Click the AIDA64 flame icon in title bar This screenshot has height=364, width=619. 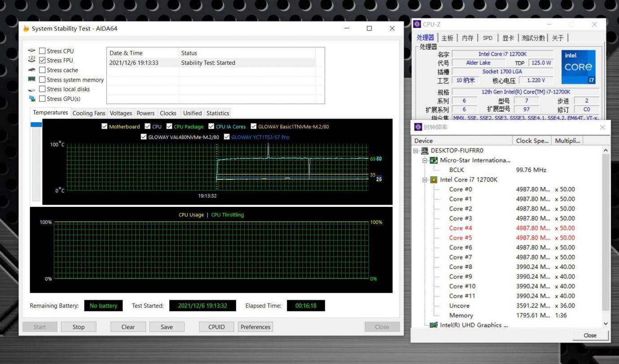[x=26, y=29]
